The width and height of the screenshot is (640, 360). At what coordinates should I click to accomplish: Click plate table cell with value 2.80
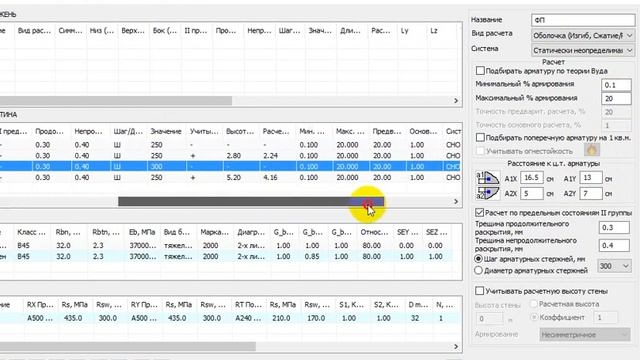[233, 156]
